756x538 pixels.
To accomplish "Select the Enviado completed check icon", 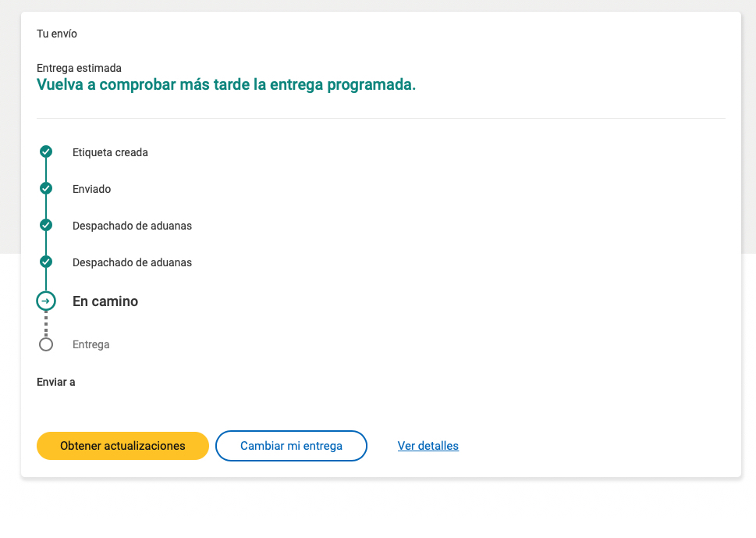I will 45,188.
